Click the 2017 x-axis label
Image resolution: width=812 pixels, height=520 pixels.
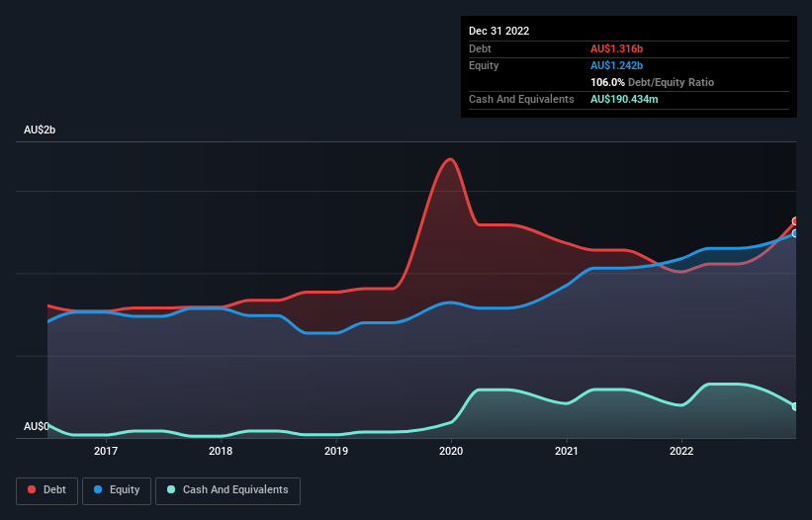[x=106, y=451]
